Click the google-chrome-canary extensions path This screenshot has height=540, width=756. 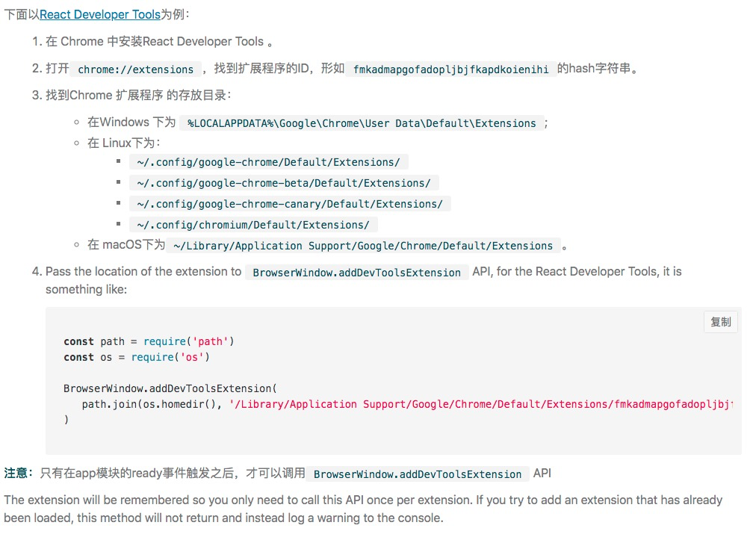pos(290,204)
